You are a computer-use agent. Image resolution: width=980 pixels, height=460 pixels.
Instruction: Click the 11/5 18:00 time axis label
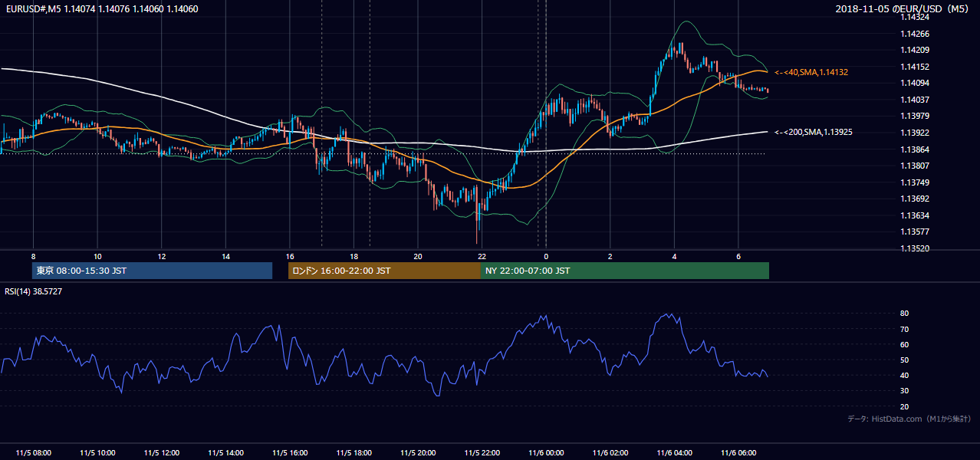tap(354, 453)
